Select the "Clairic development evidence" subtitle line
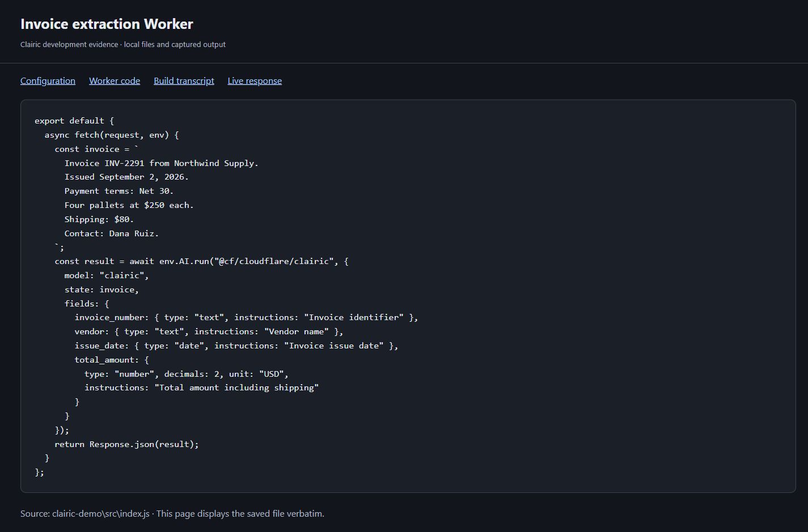 123,44
